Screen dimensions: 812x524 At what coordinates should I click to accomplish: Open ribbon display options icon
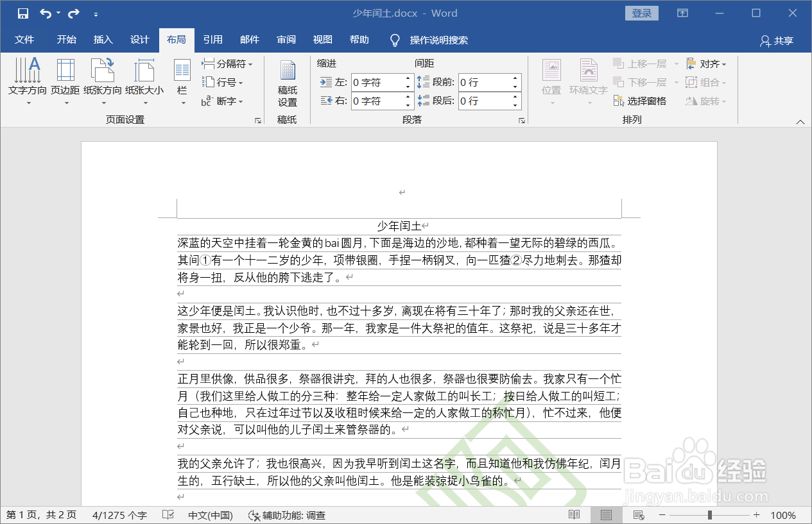683,13
